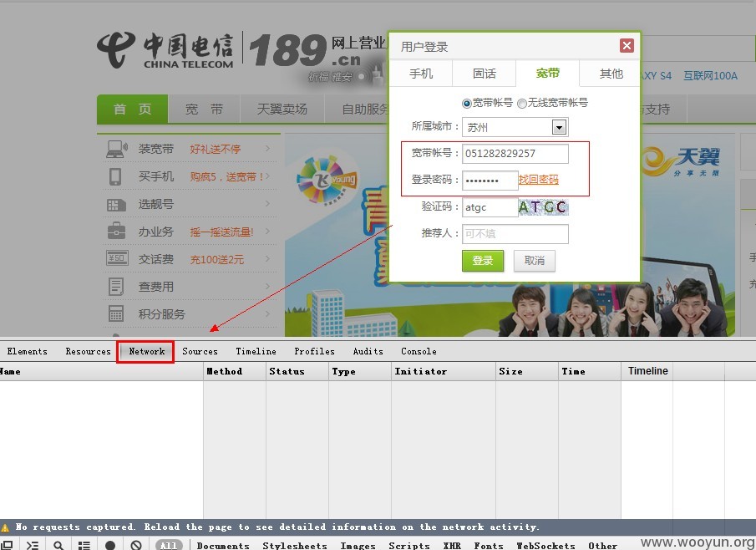Expand the 办业务 row chevron

[x=267, y=231]
